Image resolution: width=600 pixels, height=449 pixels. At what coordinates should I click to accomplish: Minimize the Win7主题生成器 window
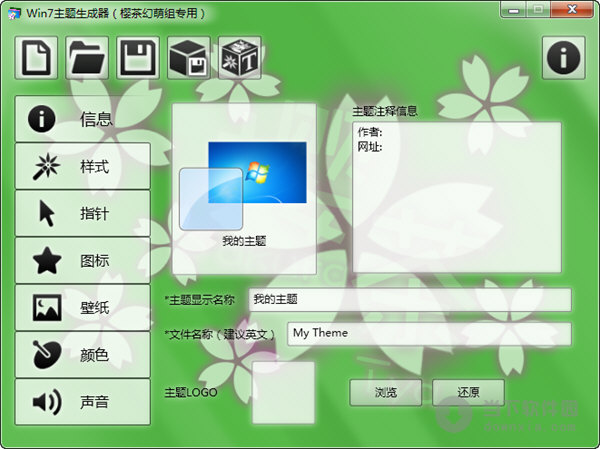tap(514, 9)
